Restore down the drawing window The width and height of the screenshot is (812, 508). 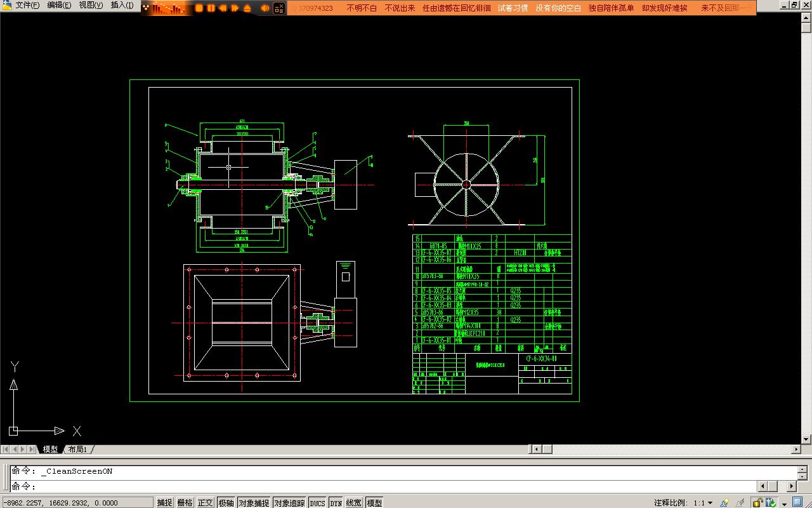[x=795, y=4]
